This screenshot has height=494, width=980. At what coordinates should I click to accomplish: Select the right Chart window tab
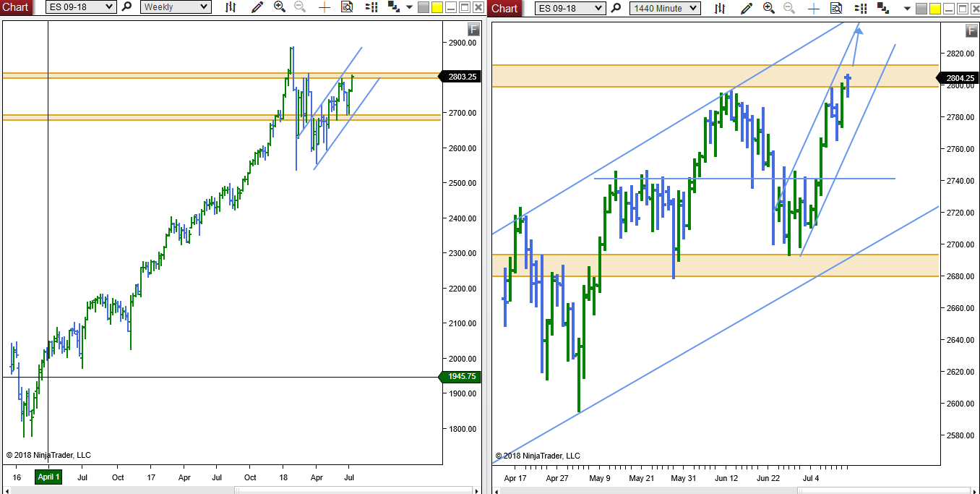coord(504,8)
